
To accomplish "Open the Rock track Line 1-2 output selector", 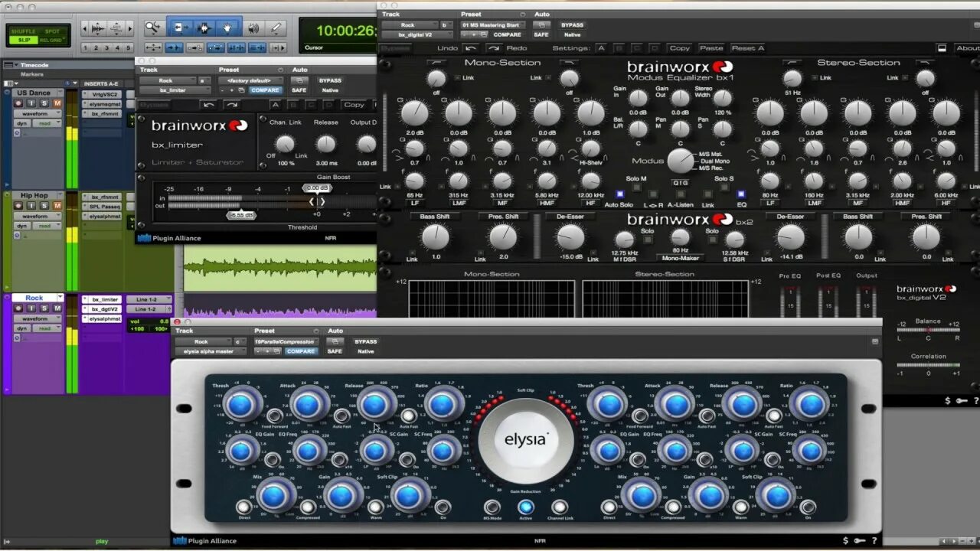I will [x=147, y=309].
